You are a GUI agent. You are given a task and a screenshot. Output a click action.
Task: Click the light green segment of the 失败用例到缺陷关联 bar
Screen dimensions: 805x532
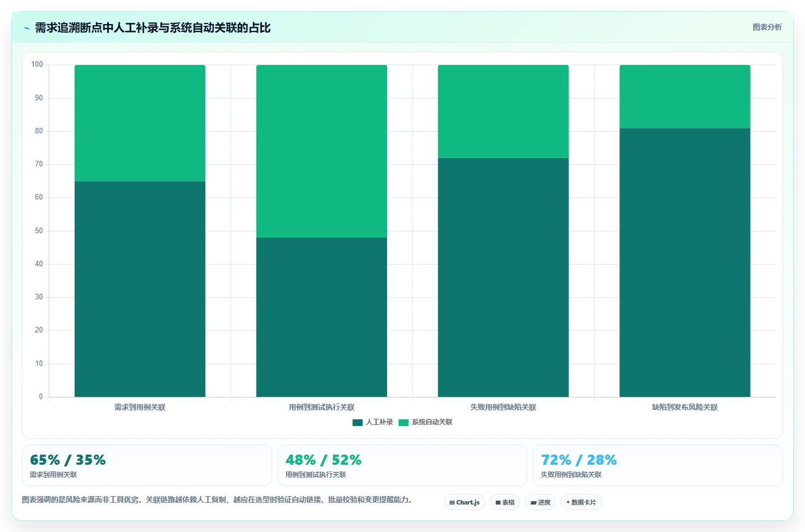(503, 112)
